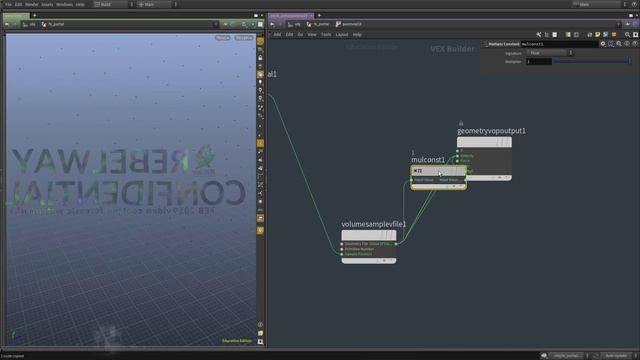Click the white list-view icon in network toolbar
The image size is (640, 360).
(555, 35)
